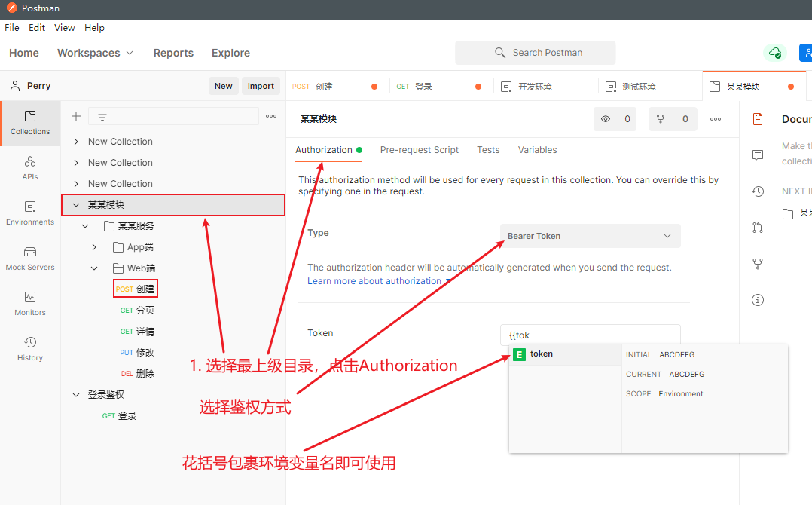Viewport: 812px width, 505px height.
Task: Click the green E icon of the token suggestion
Action: [x=519, y=354]
